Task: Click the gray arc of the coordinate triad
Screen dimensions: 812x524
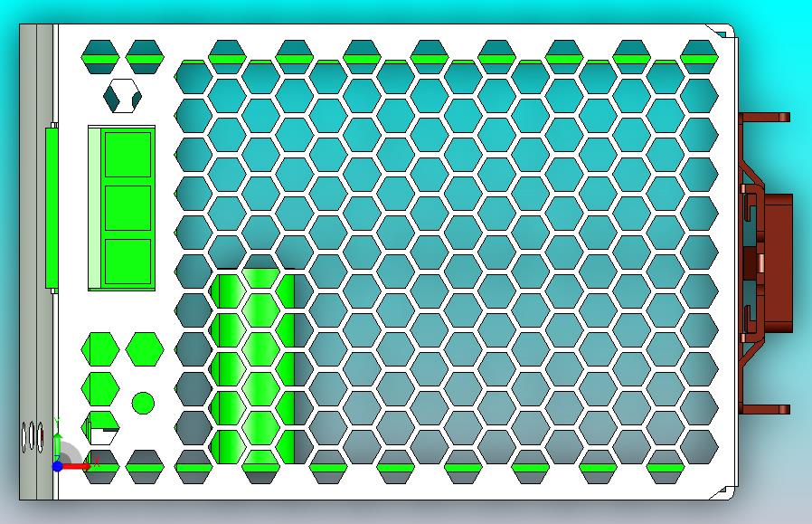Action: 70,452
